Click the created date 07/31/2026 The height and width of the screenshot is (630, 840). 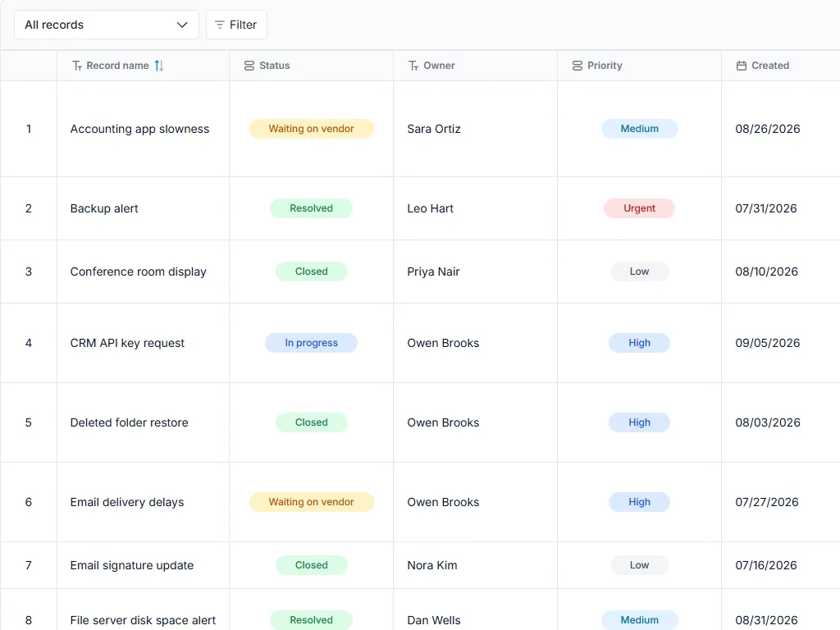[x=766, y=208]
